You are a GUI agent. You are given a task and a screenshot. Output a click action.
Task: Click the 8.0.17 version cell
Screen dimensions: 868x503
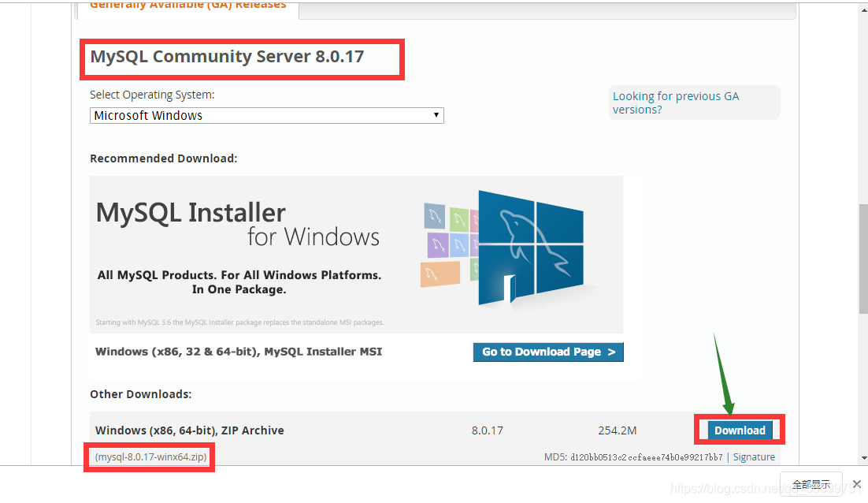pyautogui.click(x=487, y=430)
